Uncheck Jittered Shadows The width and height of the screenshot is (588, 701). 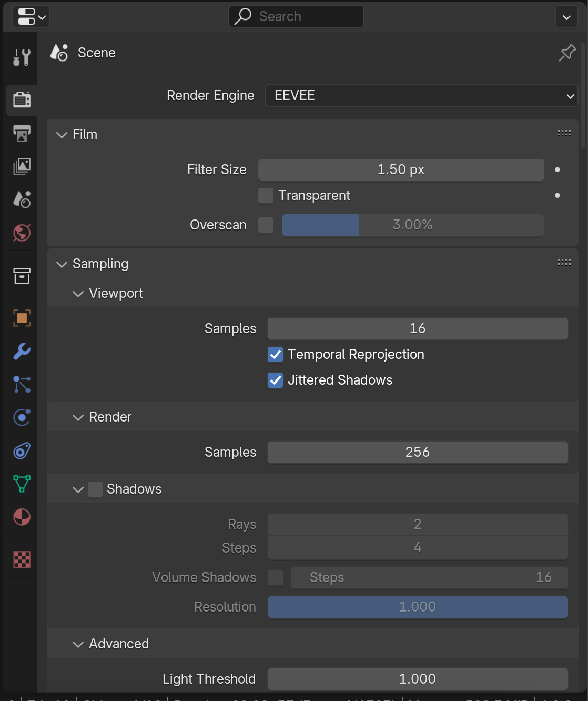[276, 380]
